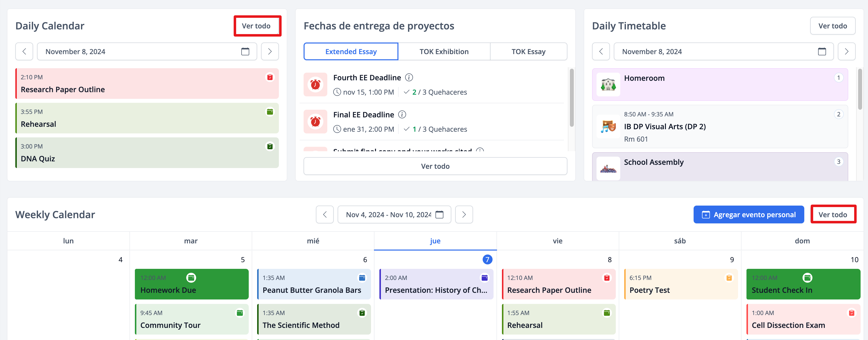The width and height of the screenshot is (868, 340).
Task: Click Ver todo below project deadlines list
Action: (435, 166)
